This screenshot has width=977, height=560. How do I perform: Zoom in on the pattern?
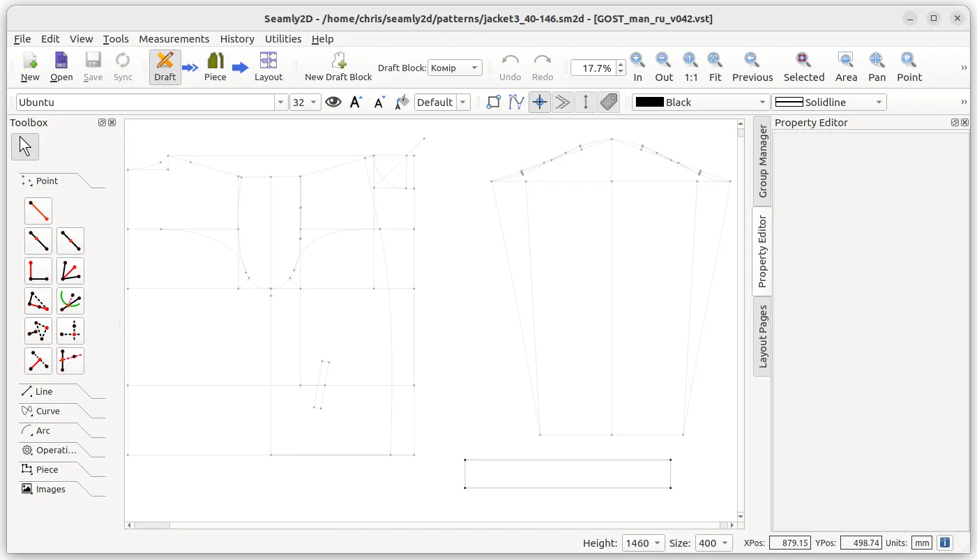coord(637,68)
